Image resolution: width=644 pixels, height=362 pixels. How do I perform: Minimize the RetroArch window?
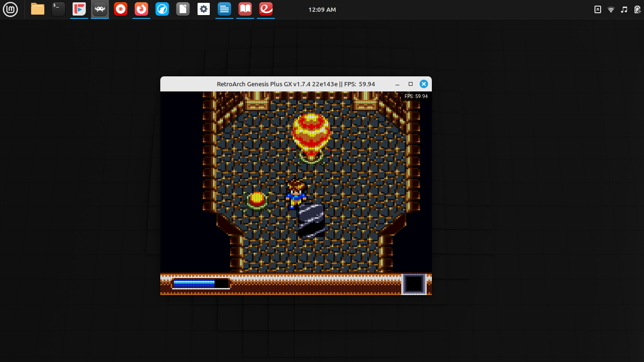click(397, 84)
